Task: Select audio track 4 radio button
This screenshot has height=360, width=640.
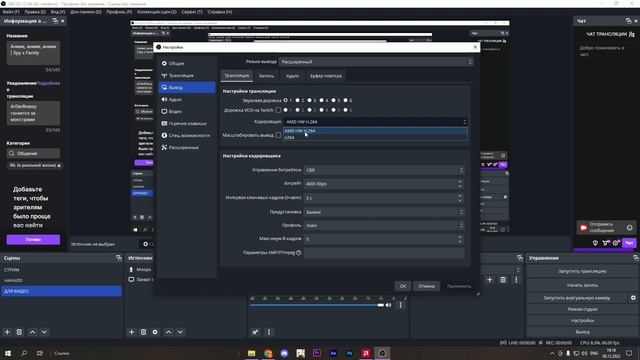Action: pyautogui.click(x=322, y=100)
